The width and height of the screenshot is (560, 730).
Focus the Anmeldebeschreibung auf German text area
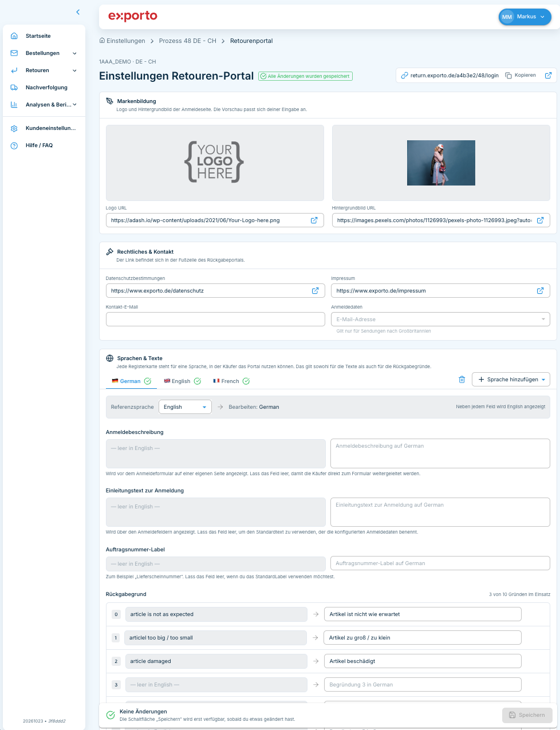pyautogui.click(x=440, y=453)
